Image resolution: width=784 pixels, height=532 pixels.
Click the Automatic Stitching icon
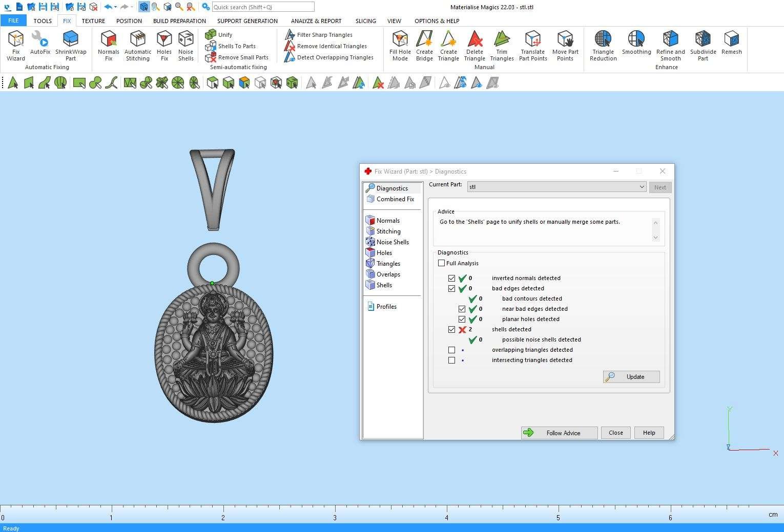pyautogui.click(x=138, y=45)
